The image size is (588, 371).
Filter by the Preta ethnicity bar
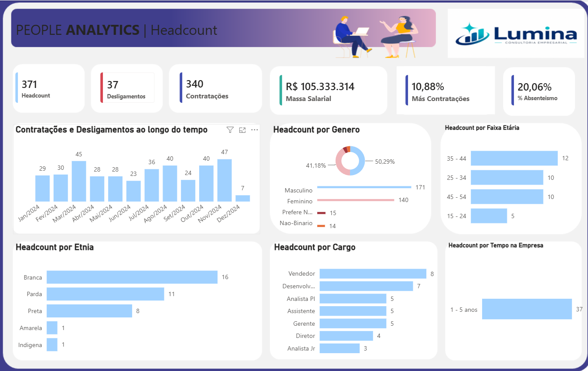coord(89,311)
